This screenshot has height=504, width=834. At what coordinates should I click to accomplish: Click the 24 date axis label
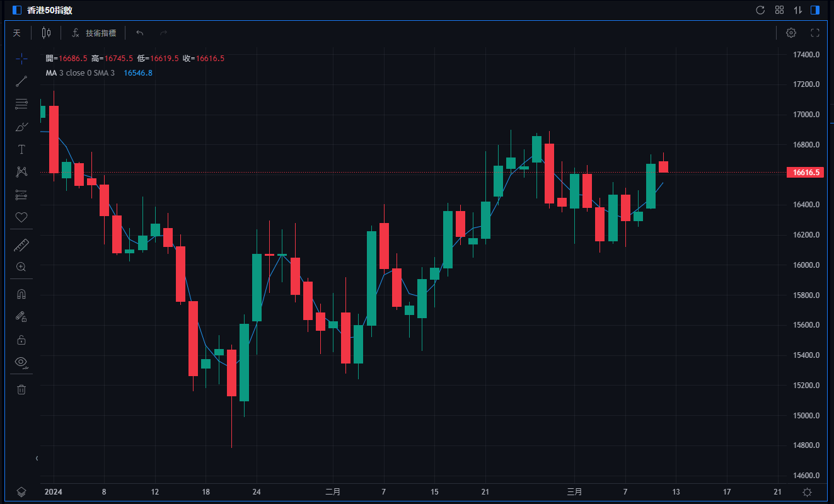point(257,492)
